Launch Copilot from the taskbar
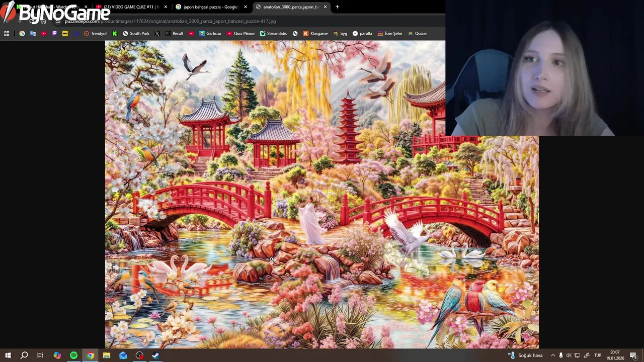Screen dimensions: 644x362 pyautogui.click(x=57, y=355)
